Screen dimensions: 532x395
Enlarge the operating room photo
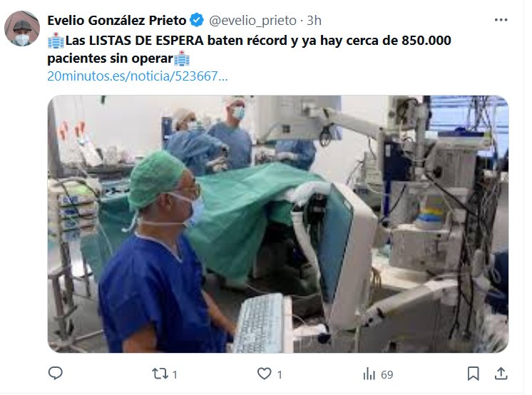[x=278, y=224]
